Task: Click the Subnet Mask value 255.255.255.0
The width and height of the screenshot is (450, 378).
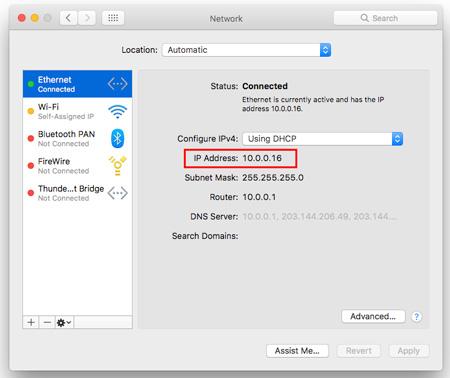Action: point(273,178)
